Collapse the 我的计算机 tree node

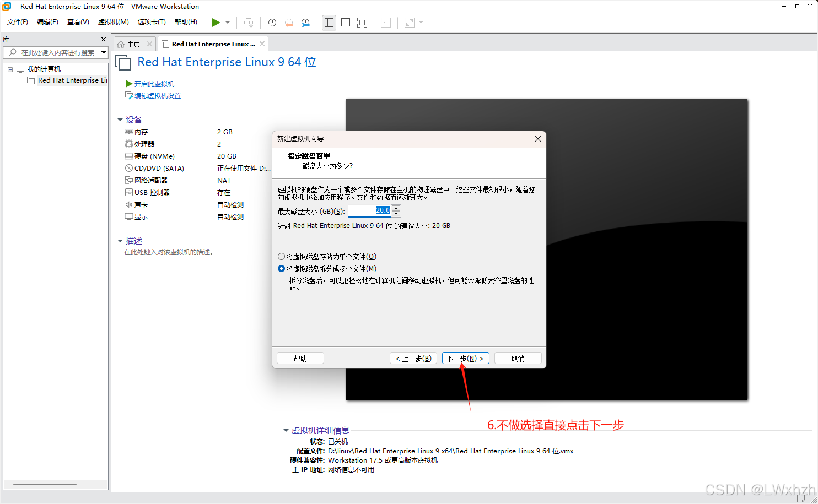click(x=10, y=69)
